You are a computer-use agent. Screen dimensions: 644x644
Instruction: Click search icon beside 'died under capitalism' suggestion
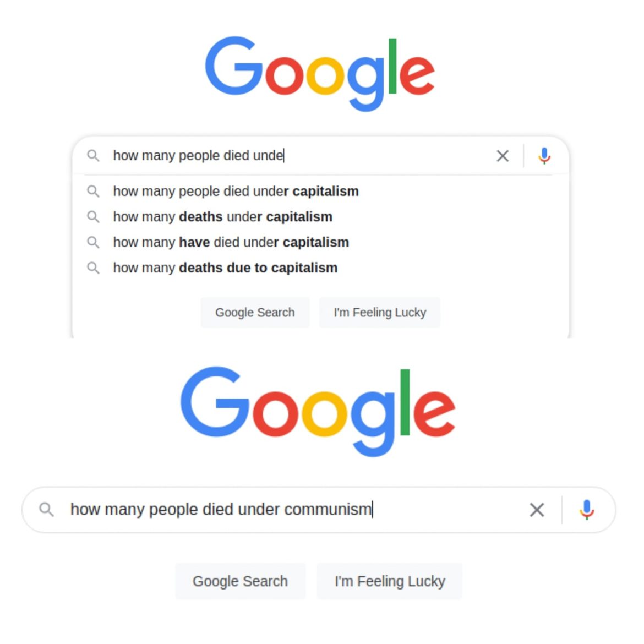[94, 191]
